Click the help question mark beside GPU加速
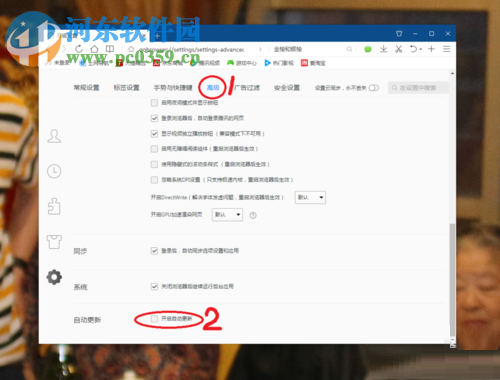Image resolution: width=500 pixels, height=380 pixels. 253,215
